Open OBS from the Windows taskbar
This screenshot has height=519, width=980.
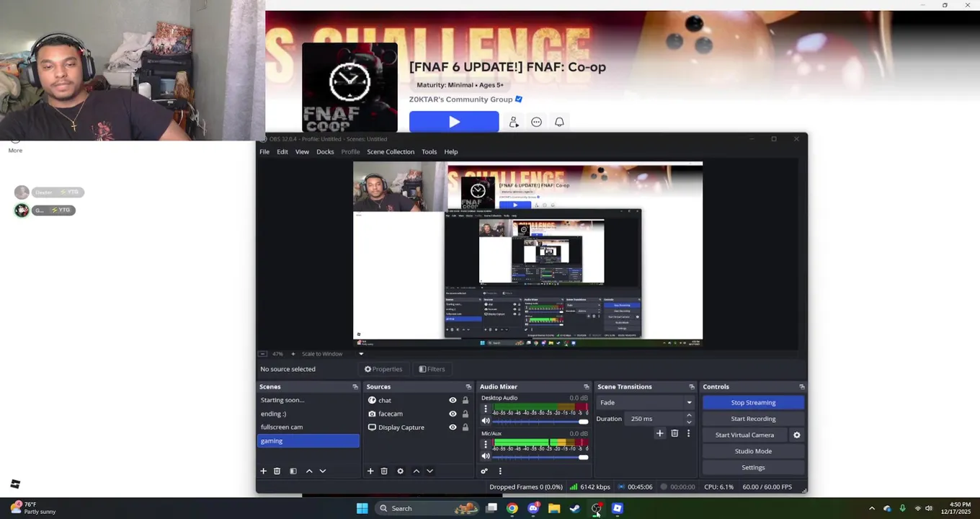click(x=596, y=508)
